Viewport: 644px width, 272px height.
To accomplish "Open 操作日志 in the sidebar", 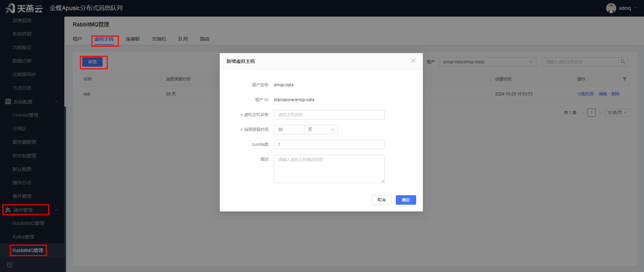I will tap(22, 183).
